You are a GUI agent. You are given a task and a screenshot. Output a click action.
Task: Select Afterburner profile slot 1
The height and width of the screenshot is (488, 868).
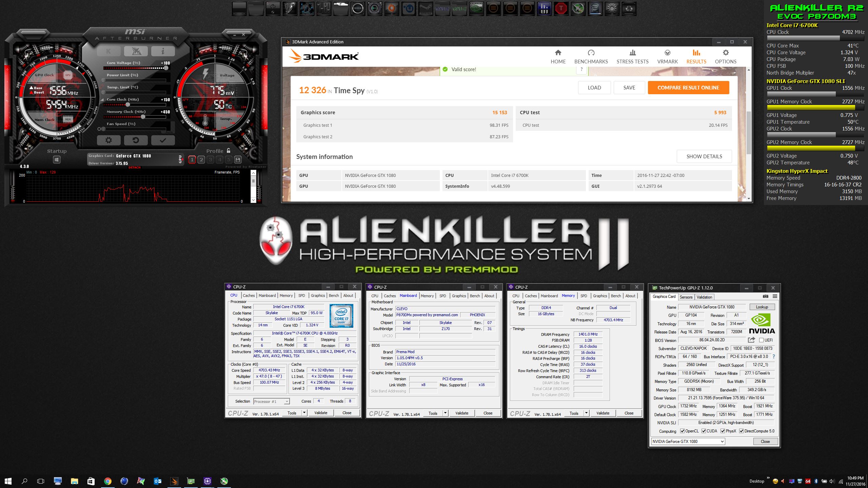click(x=192, y=160)
